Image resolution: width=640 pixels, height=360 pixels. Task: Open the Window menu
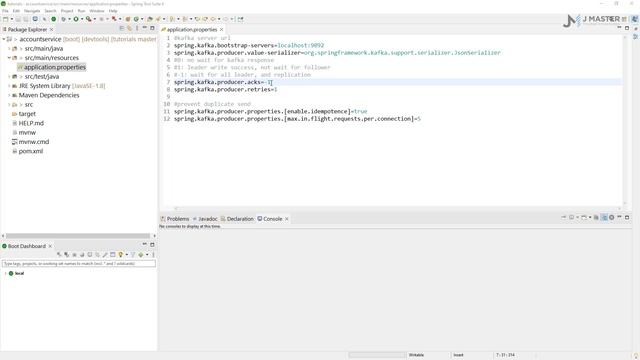click(x=97, y=11)
